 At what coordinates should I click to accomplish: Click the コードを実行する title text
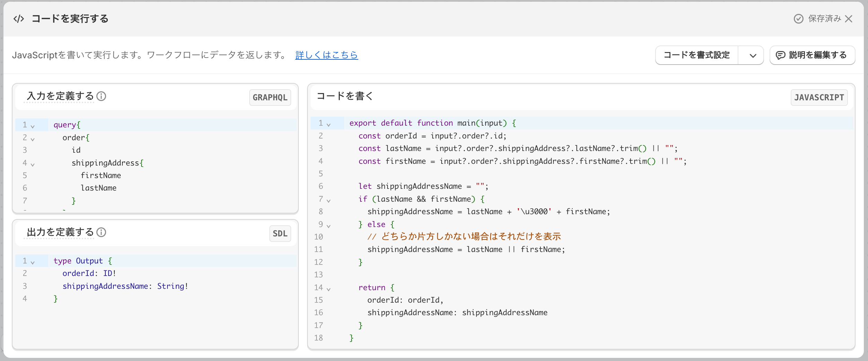click(x=70, y=19)
